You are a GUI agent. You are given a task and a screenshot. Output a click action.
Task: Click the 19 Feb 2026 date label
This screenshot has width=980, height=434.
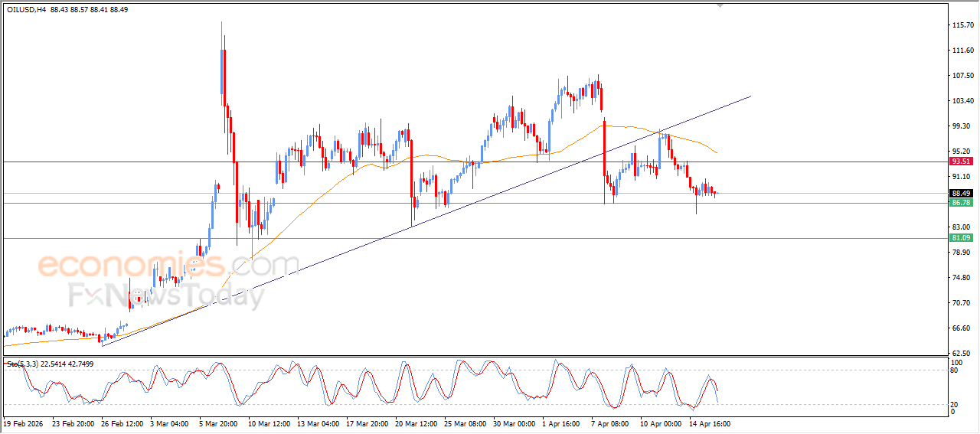click(x=21, y=423)
